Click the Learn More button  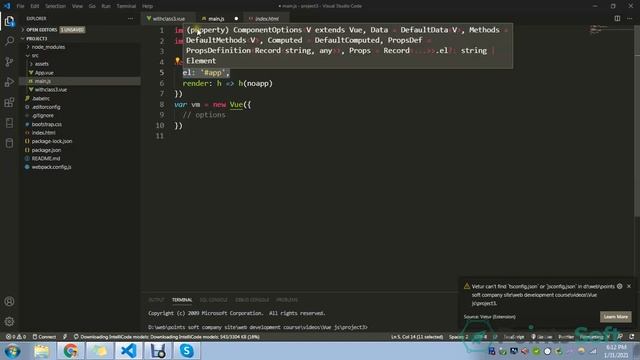[616, 317]
